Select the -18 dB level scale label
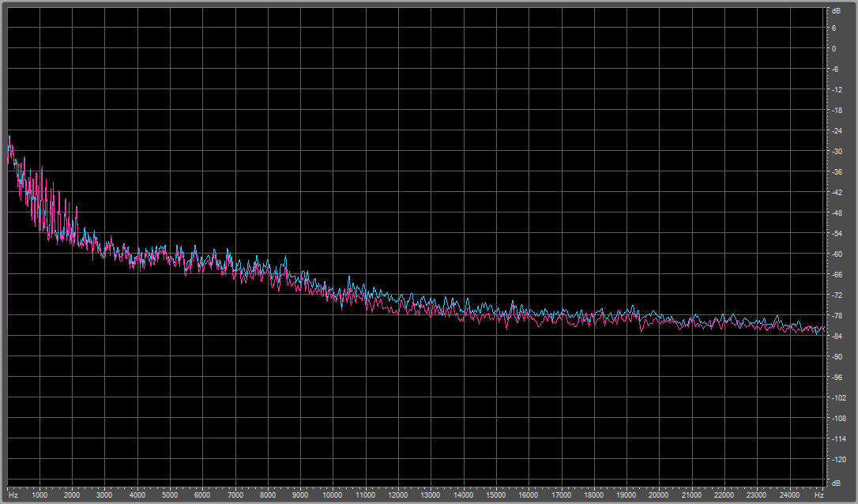 click(837, 110)
